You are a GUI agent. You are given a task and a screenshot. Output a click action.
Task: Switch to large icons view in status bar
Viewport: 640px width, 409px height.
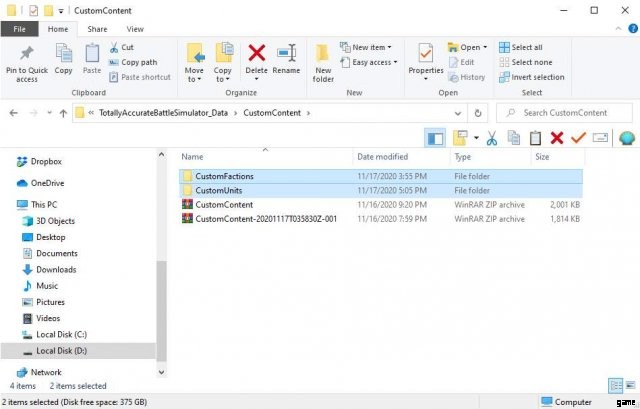(x=629, y=386)
